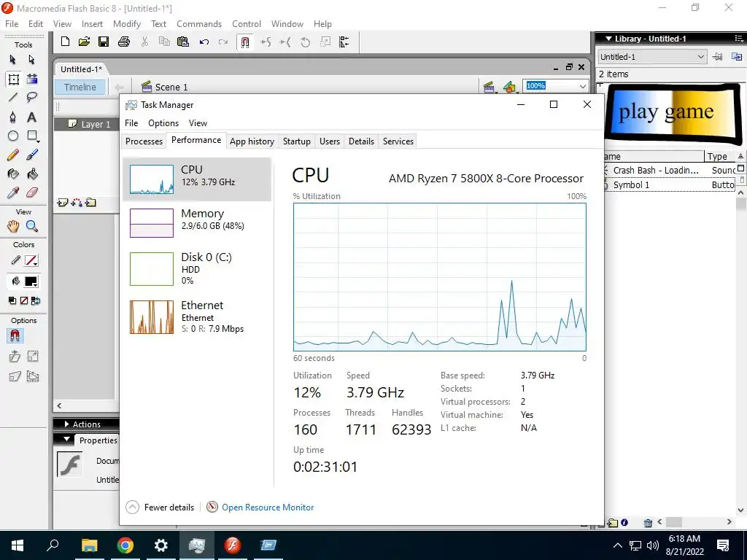Select the Selection arrow tool
The height and width of the screenshot is (560, 747).
pos(13,60)
